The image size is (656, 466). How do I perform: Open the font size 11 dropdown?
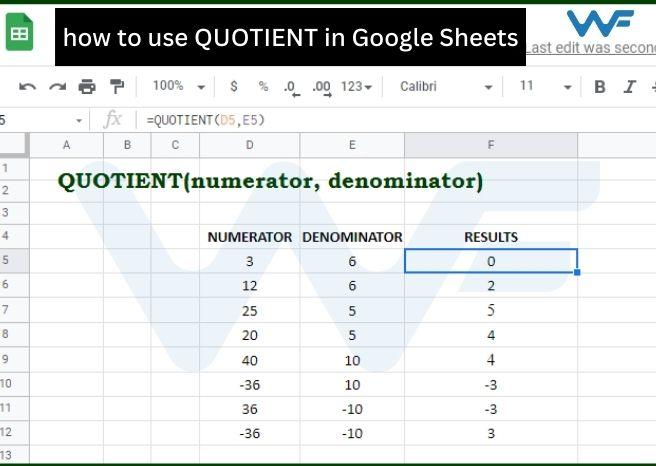545,87
